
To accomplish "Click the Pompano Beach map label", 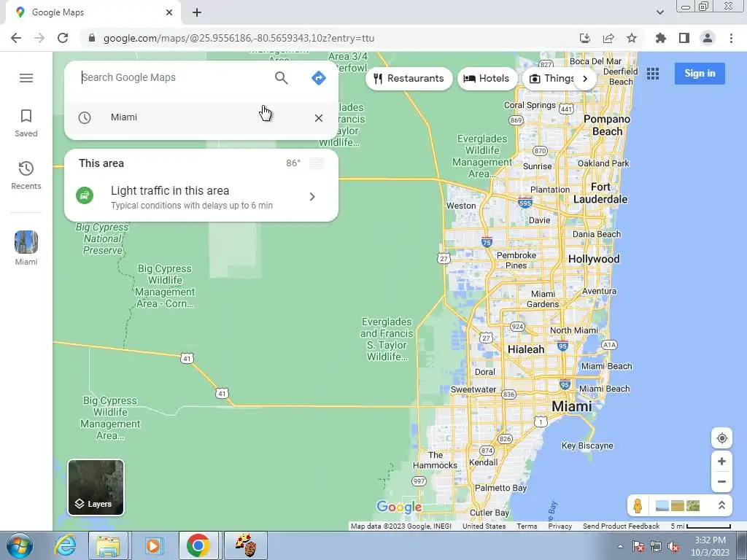I will coord(607,125).
